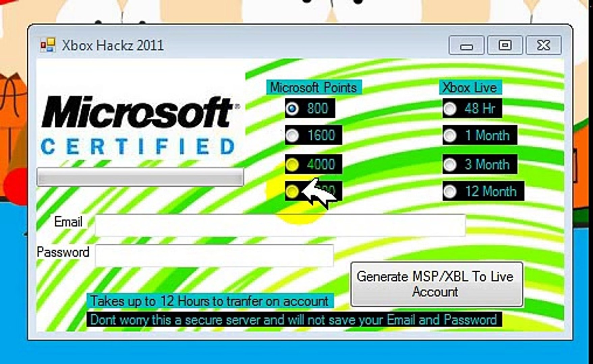593x364 pixels.
Task: Click the "Xbox Live" group heading
Action: [x=470, y=88]
